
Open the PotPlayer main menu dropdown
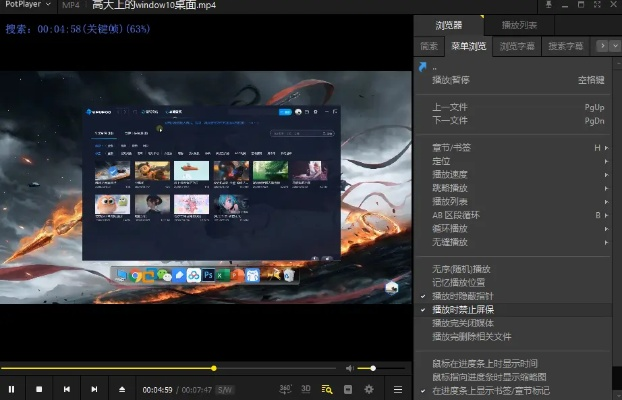pos(28,5)
